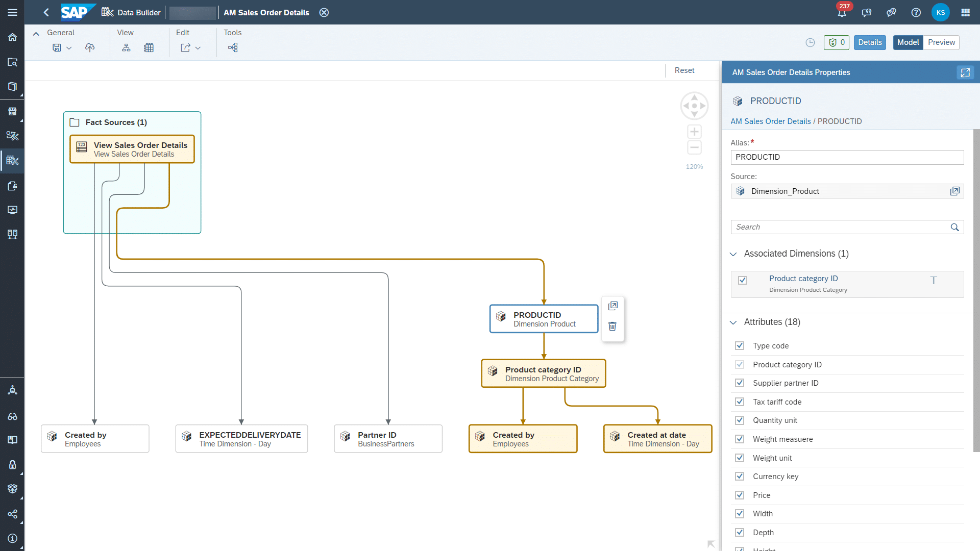980x551 pixels.
Task: Click the AM Sales Order Details breadcrumb link
Action: click(769, 121)
